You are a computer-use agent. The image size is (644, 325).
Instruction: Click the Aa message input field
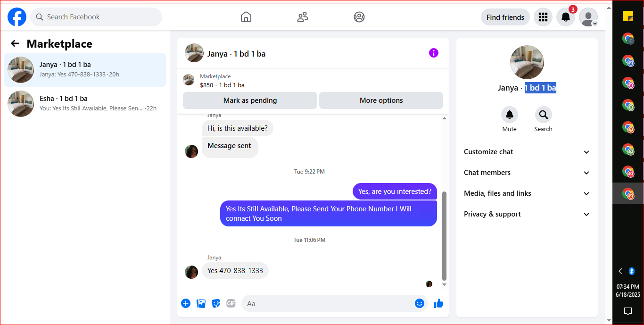click(326, 303)
